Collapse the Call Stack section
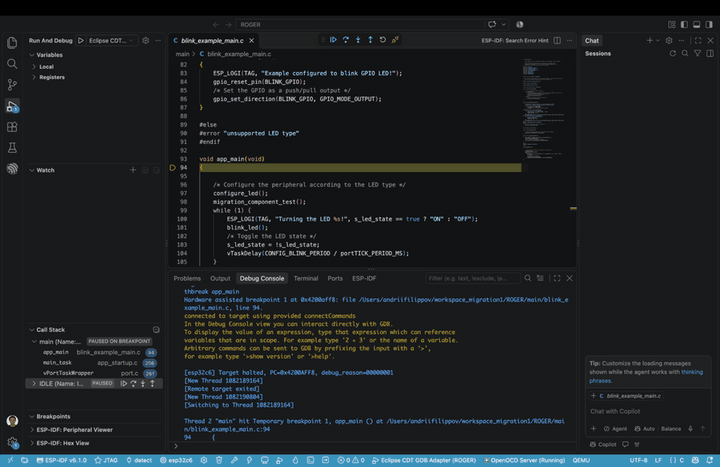This screenshot has height=467, width=720. click(32, 330)
